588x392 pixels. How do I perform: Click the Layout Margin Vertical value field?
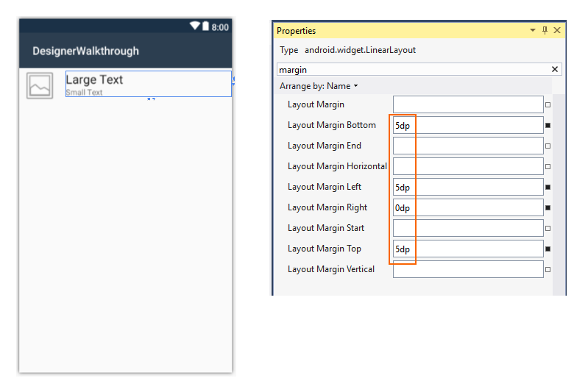[x=468, y=269]
